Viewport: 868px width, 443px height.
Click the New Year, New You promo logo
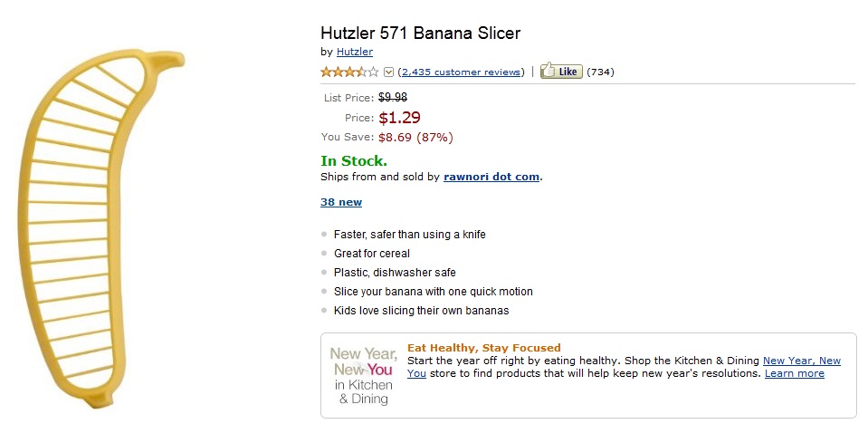click(x=363, y=374)
